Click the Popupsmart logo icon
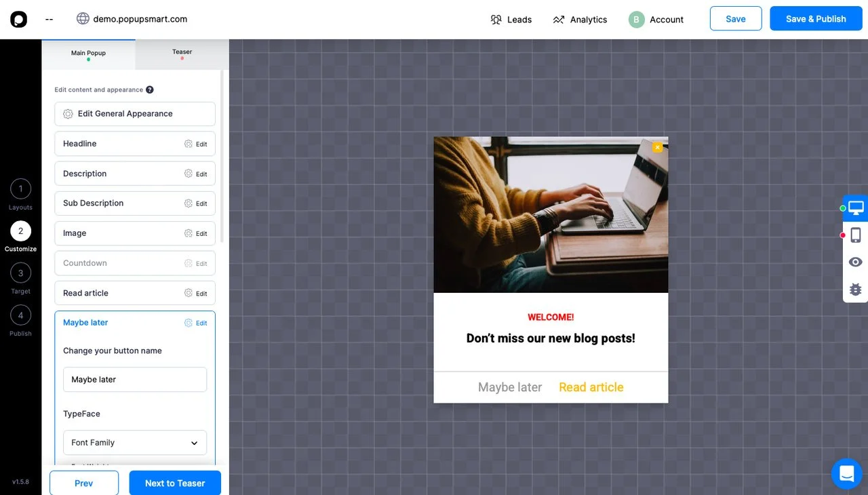The image size is (868, 495). click(x=18, y=19)
